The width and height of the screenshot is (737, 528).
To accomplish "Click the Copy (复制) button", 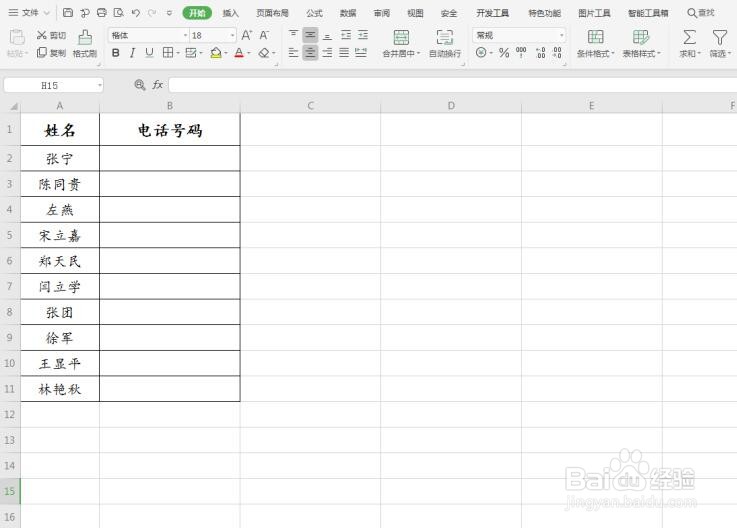I will coord(51,53).
